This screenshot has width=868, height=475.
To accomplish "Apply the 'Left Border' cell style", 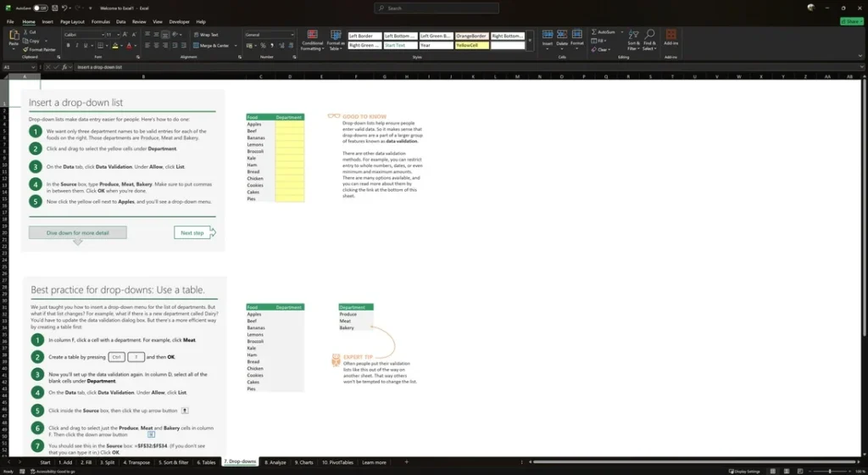I will point(364,36).
